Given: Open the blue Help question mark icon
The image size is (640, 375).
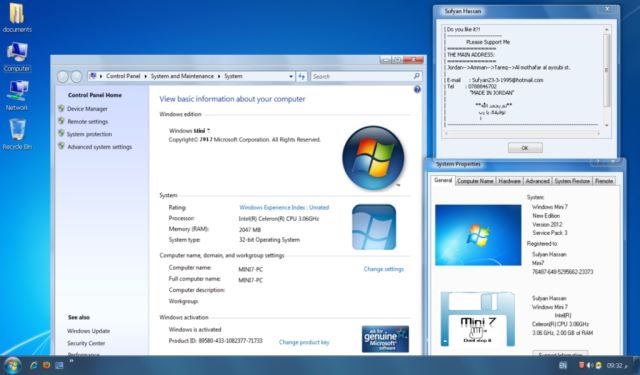Looking at the screenshot, I should click(417, 89).
